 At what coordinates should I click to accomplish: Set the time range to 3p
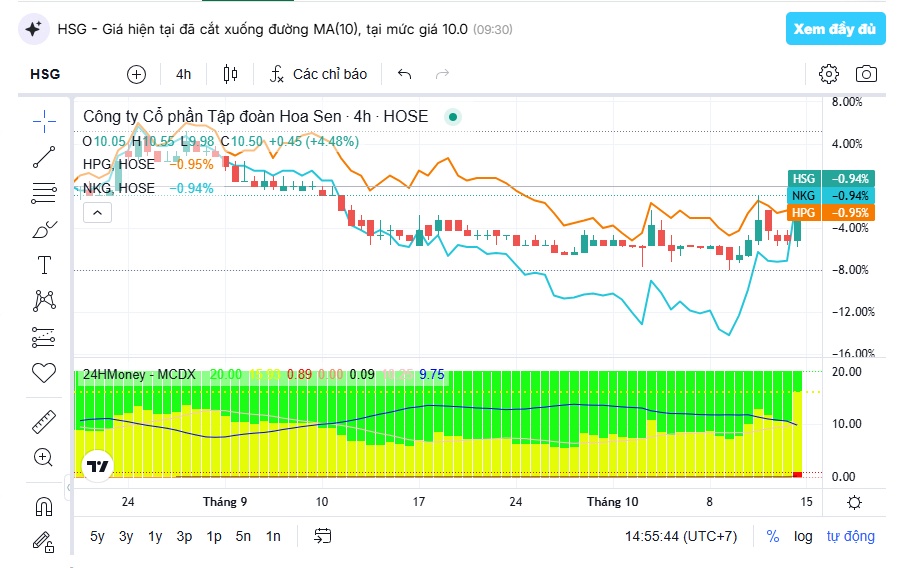[x=184, y=536]
